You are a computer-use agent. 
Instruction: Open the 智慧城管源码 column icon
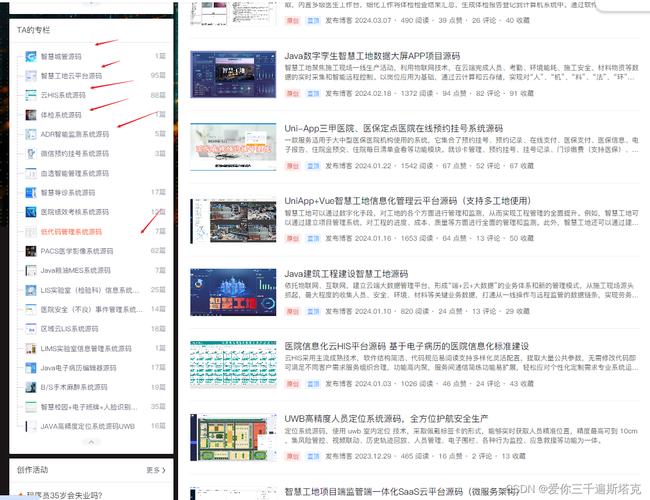click(x=31, y=56)
